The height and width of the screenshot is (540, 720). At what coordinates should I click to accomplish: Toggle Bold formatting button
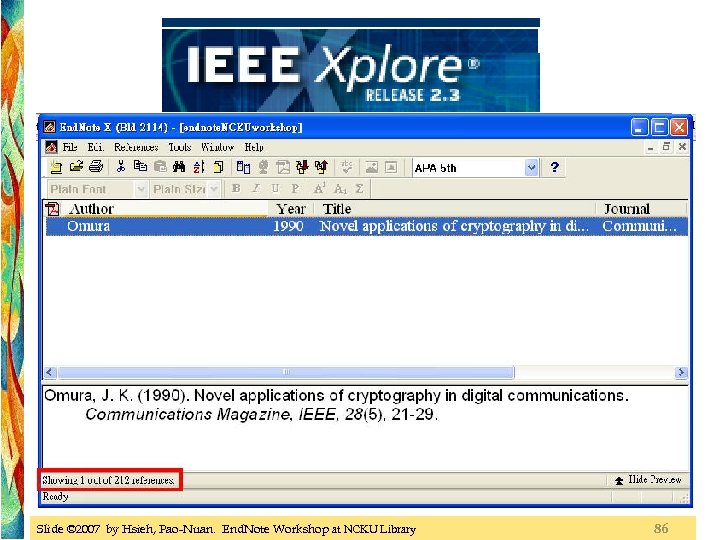236,189
